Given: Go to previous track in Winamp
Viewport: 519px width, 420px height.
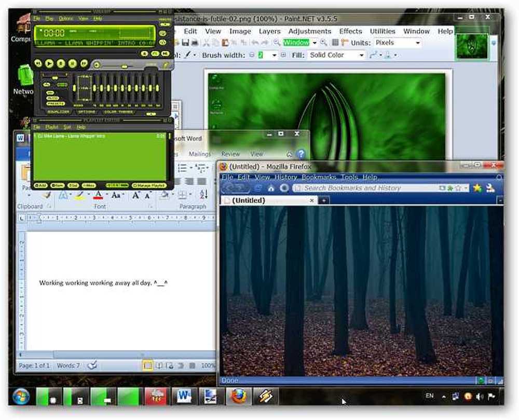Looking at the screenshot, I should click(38, 63).
